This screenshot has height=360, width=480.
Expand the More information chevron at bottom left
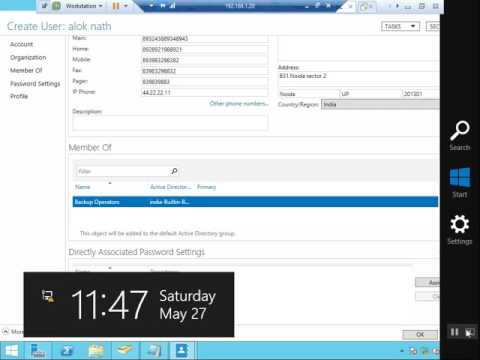(6, 332)
